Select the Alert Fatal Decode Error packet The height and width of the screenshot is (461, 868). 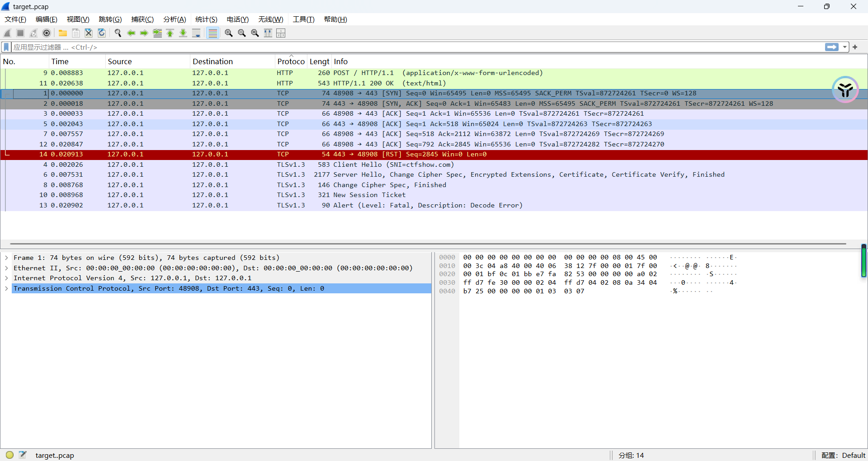point(434,205)
